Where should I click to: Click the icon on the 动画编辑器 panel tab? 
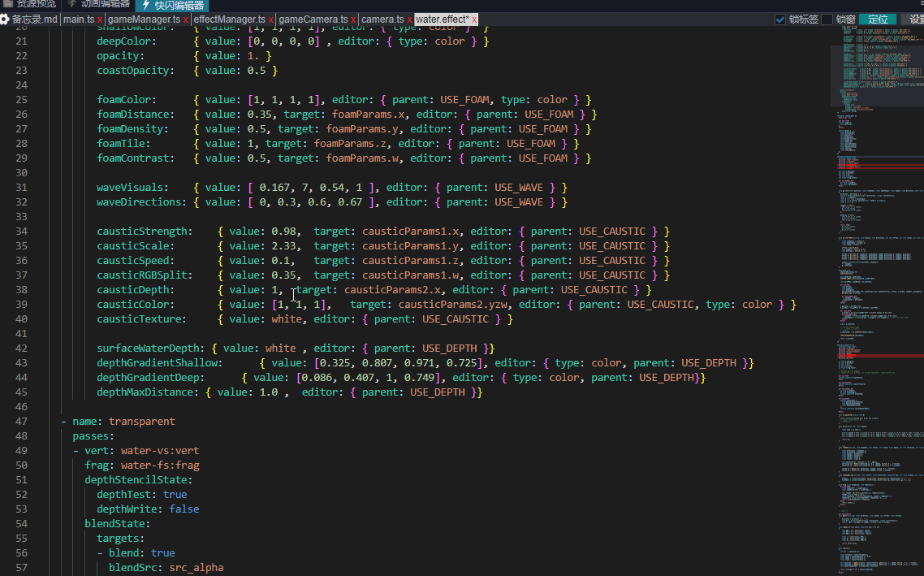(x=72, y=3)
